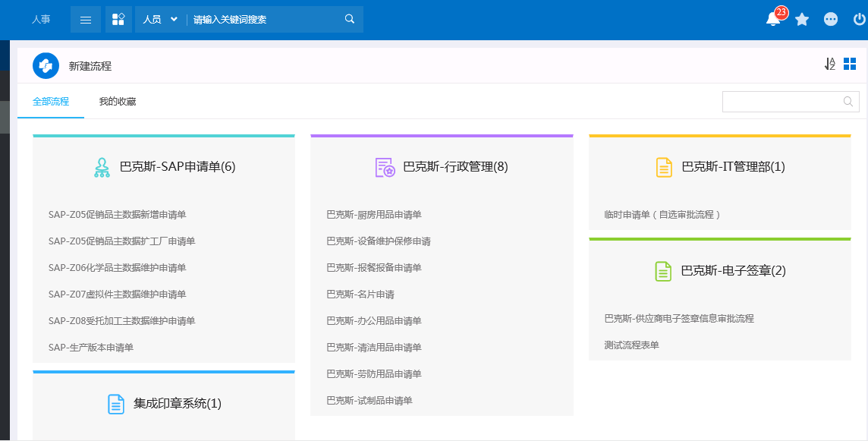Select the 全部流程 tab
The height and width of the screenshot is (441, 868).
coord(51,102)
